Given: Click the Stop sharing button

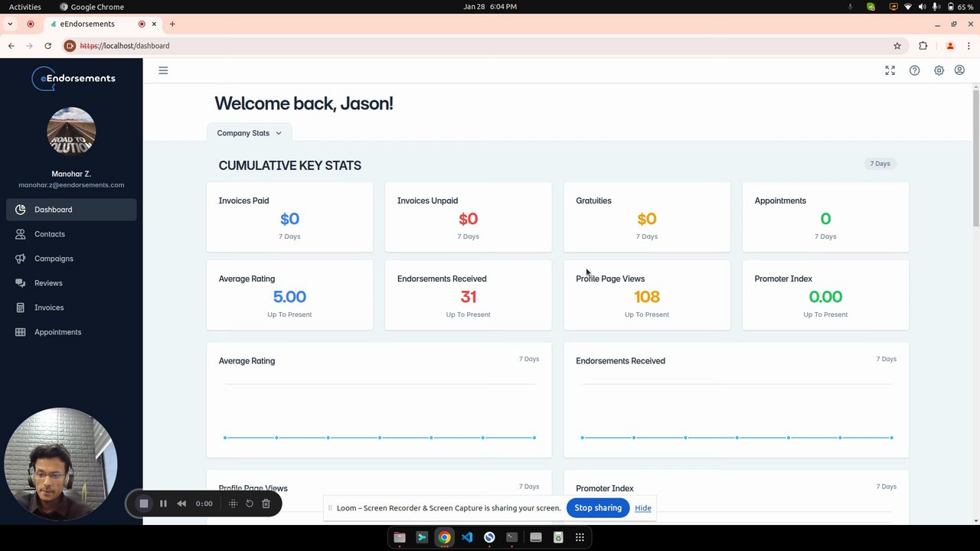Looking at the screenshot, I should click(598, 508).
